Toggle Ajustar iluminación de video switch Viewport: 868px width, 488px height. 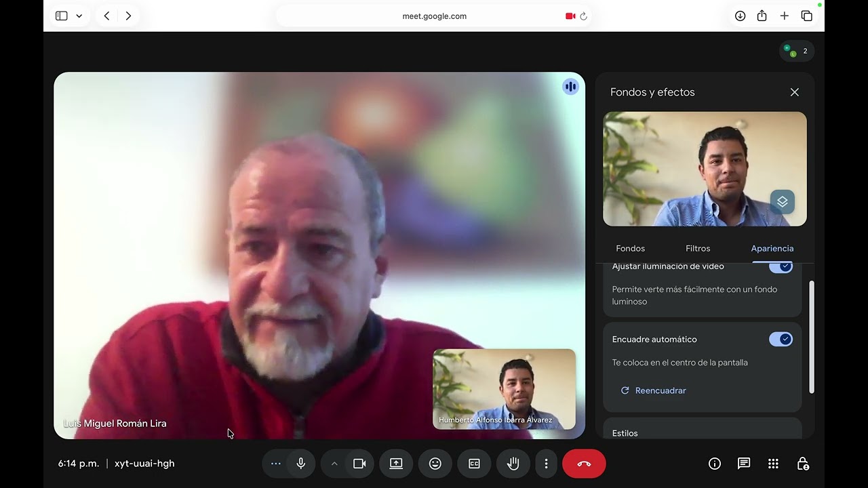(x=781, y=266)
